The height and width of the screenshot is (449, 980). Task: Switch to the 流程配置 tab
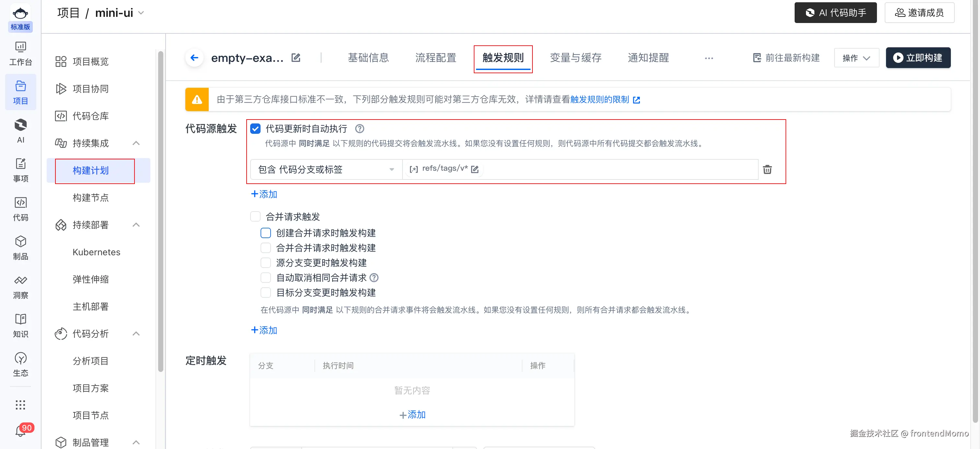[x=436, y=58]
